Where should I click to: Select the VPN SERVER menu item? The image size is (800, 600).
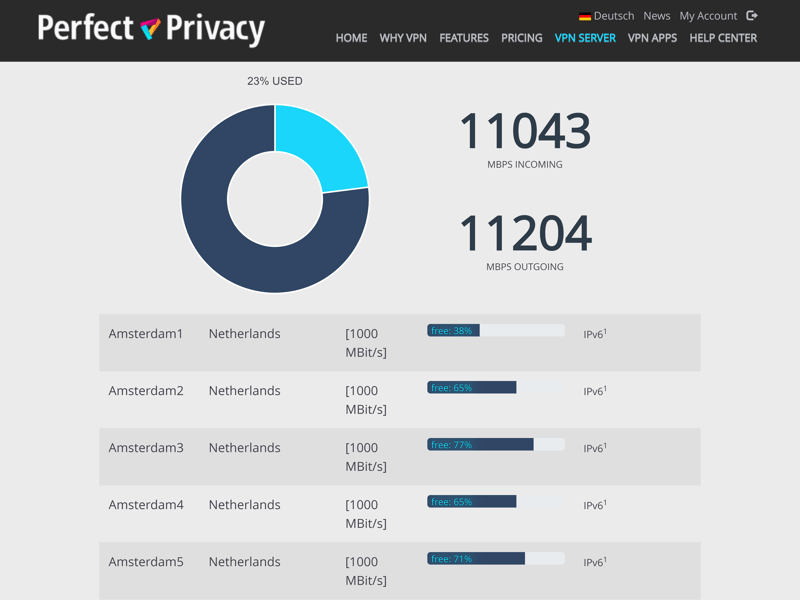[585, 38]
